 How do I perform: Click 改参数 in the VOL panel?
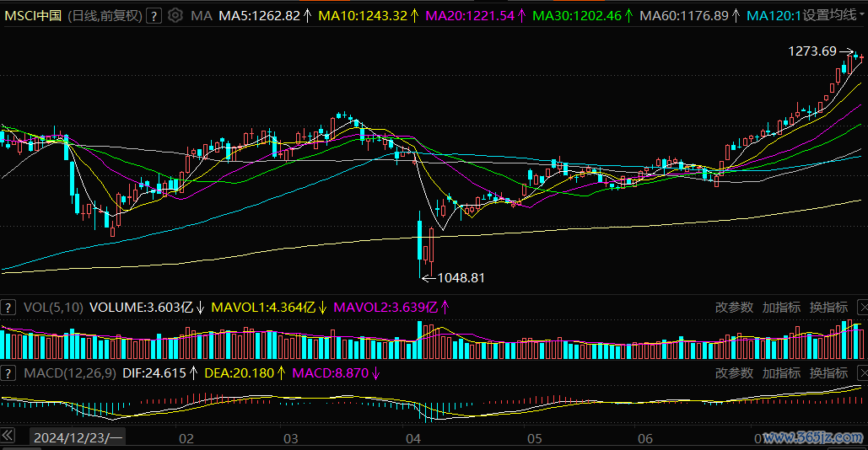pyautogui.click(x=734, y=308)
